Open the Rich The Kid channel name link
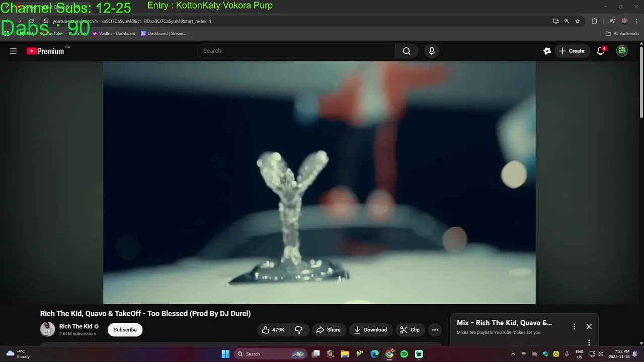This screenshot has height=362, width=644. pyautogui.click(x=75, y=326)
